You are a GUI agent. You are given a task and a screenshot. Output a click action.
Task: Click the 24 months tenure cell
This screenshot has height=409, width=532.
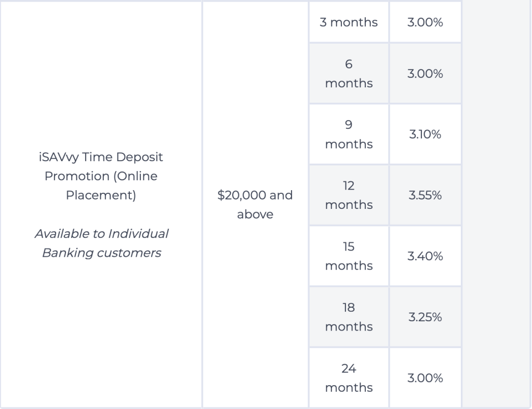click(x=349, y=378)
